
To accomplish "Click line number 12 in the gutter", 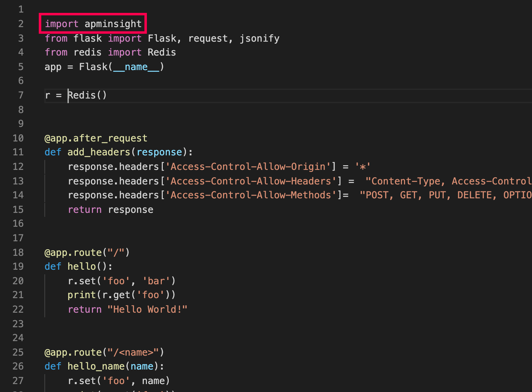I will pos(18,167).
